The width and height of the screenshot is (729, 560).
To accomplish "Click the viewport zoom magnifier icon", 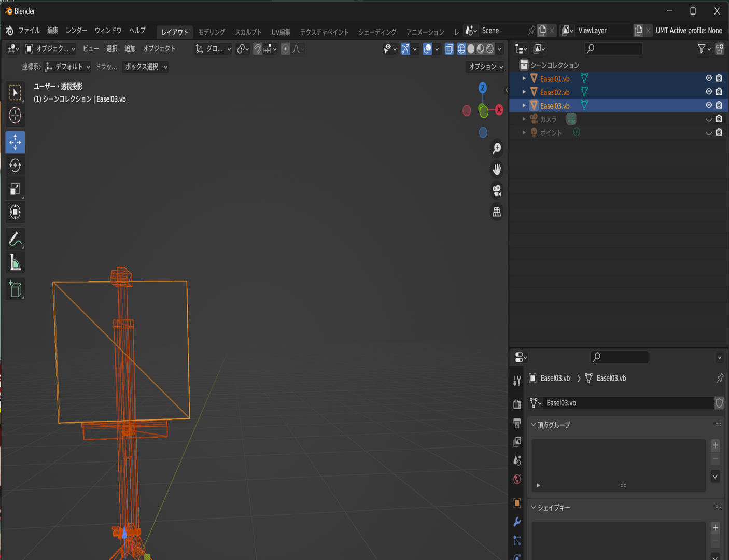I will tap(497, 148).
